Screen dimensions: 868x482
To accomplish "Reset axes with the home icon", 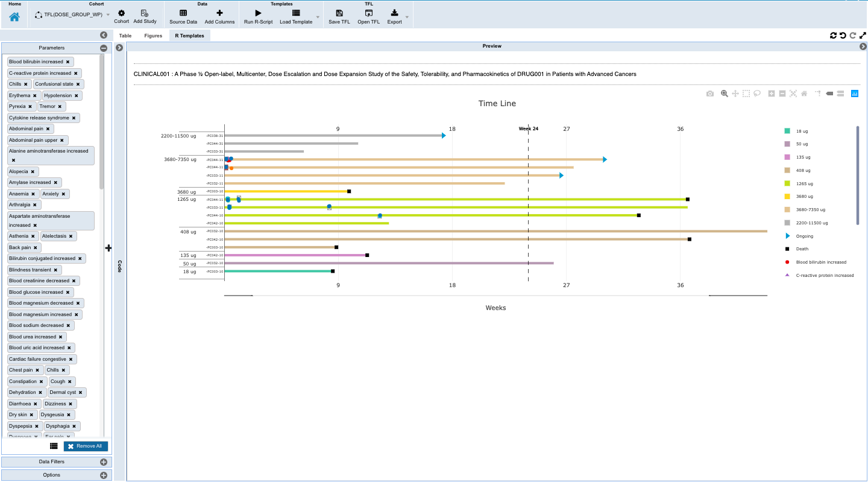I will (804, 94).
